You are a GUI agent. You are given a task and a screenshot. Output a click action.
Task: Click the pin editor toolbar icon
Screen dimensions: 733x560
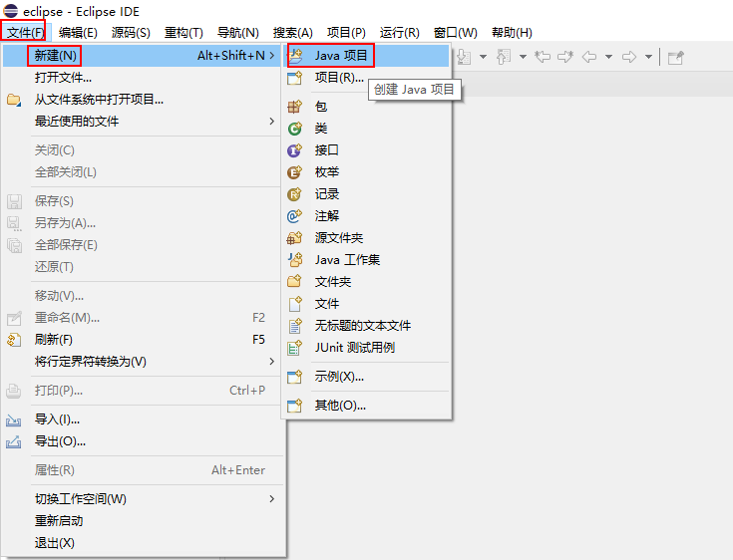pos(676,57)
